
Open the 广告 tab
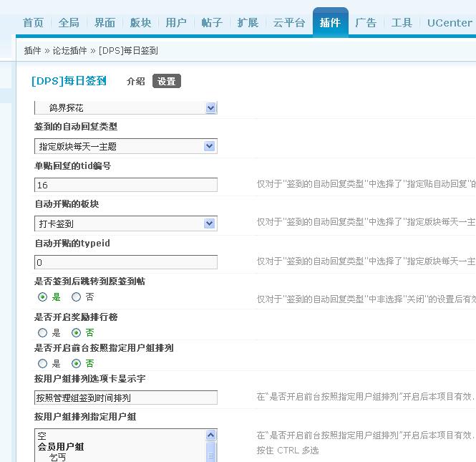(366, 23)
